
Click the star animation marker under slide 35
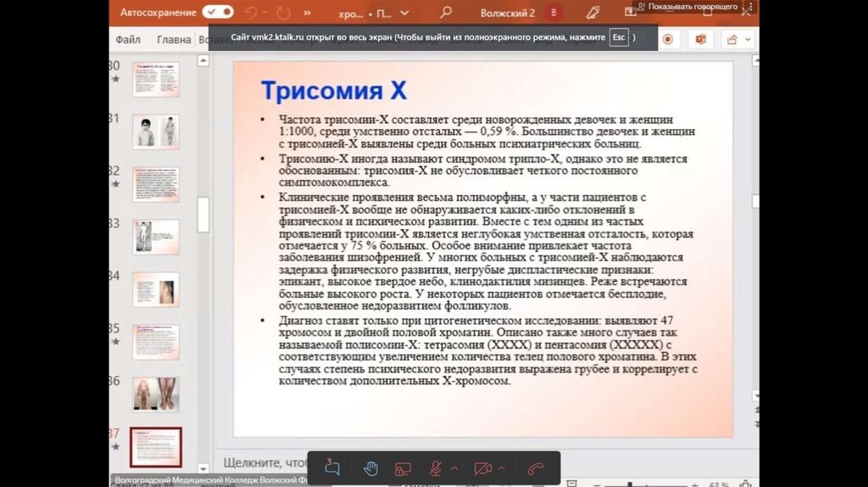[115, 341]
